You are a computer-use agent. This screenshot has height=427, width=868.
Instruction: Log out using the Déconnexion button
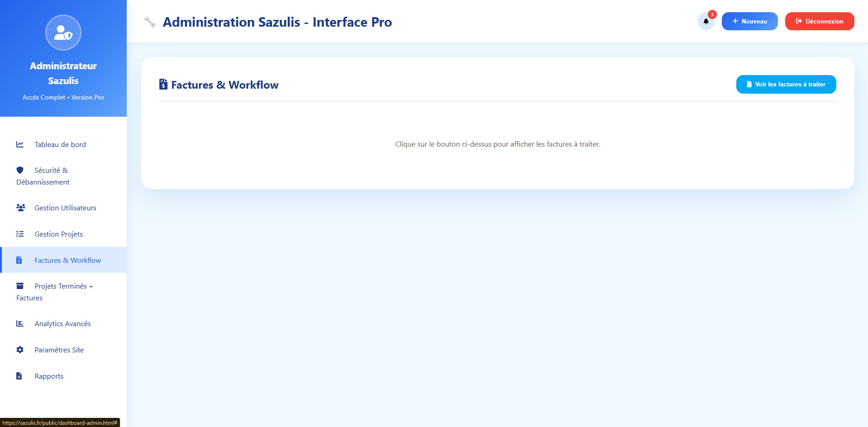[819, 21]
